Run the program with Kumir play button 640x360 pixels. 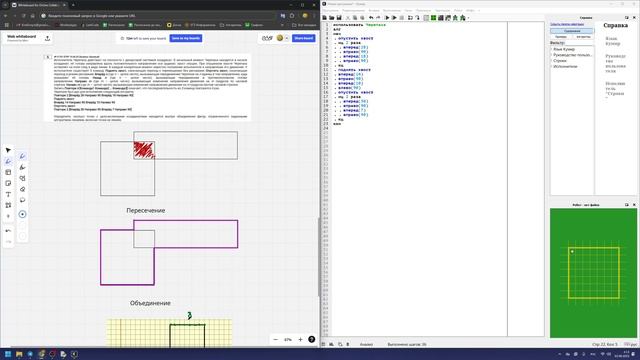(x=387, y=18)
